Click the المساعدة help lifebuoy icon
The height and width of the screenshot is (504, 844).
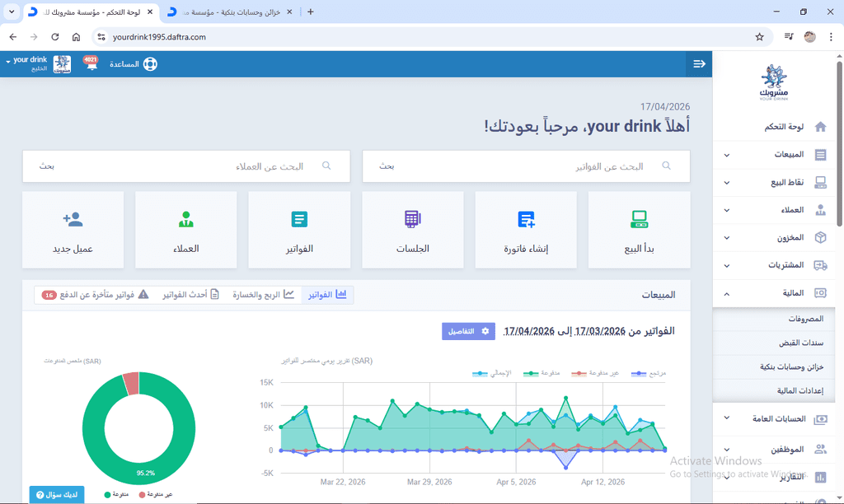click(x=149, y=64)
